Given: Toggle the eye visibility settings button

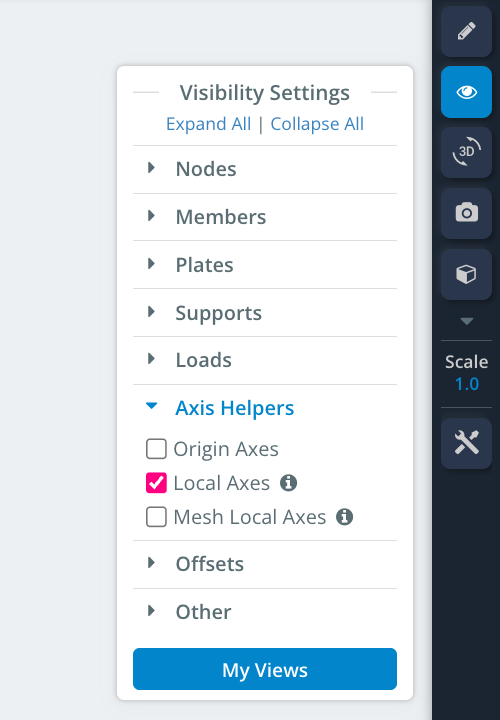Looking at the screenshot, I should 466,92.
